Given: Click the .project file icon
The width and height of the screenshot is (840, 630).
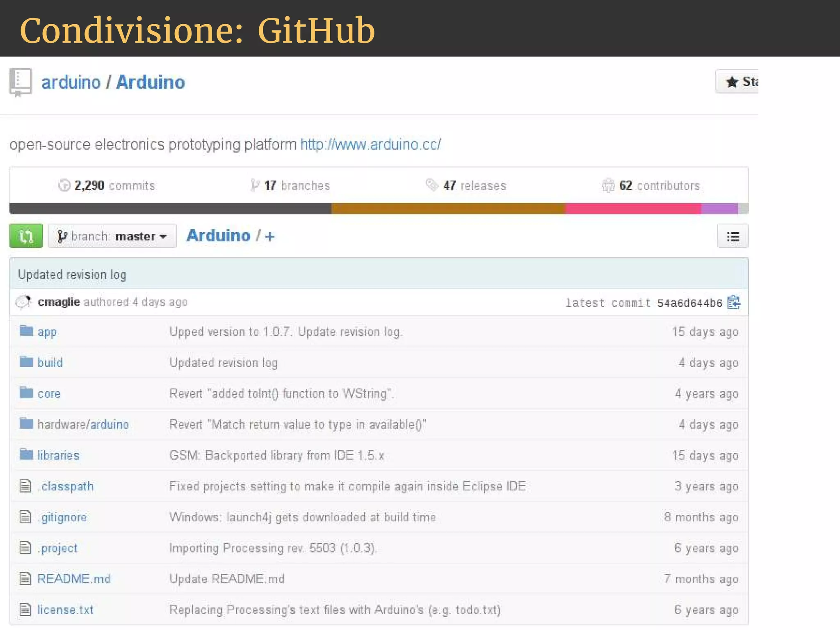Looking at the screenshot, I should [x=25, y=548].
